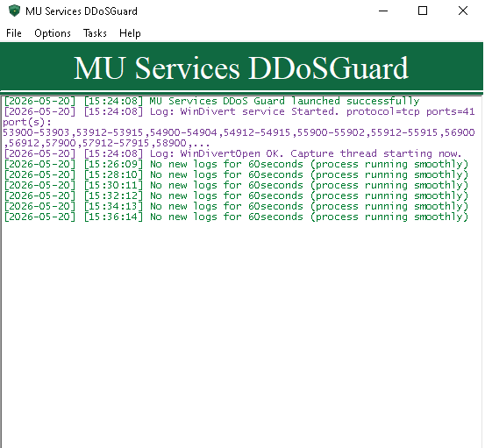Click the port range line starting 53900-53903

(239, 132)
